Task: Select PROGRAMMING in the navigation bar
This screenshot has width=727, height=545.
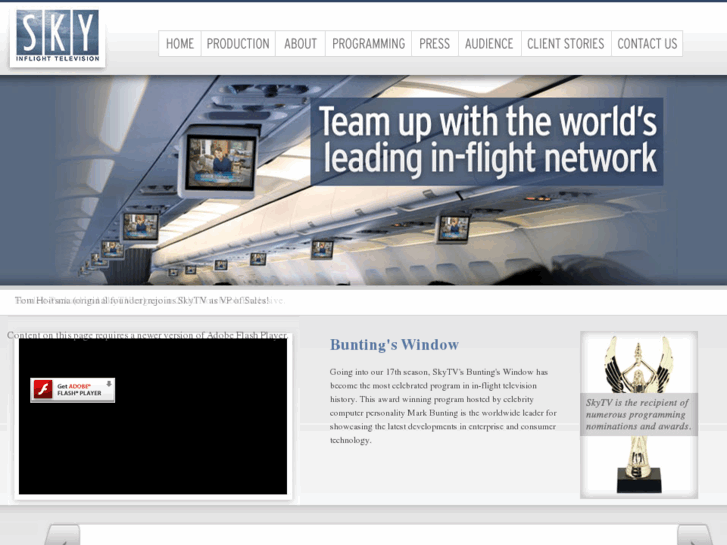Action: (369, 44)
